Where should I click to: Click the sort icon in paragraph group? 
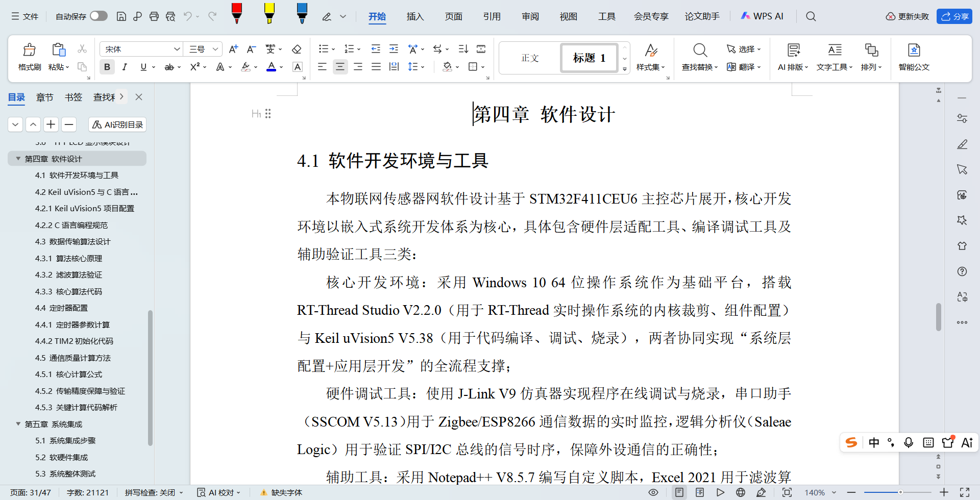click(463, 49)
